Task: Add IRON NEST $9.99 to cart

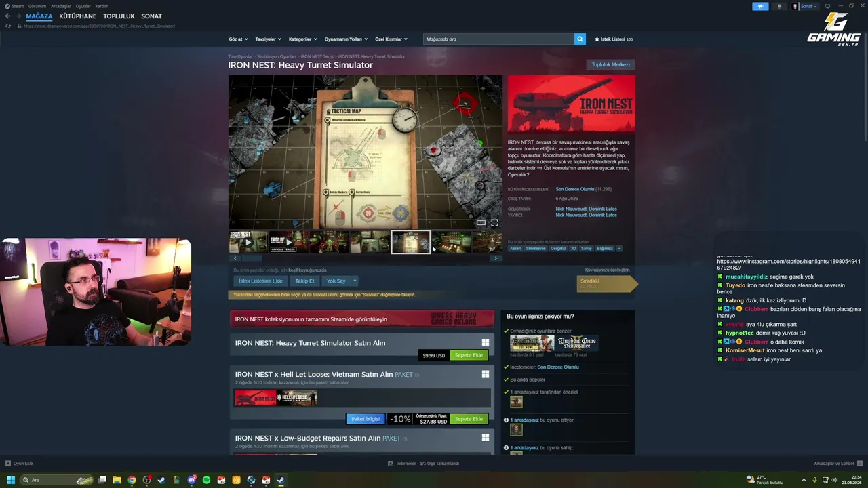Action: 469,355
